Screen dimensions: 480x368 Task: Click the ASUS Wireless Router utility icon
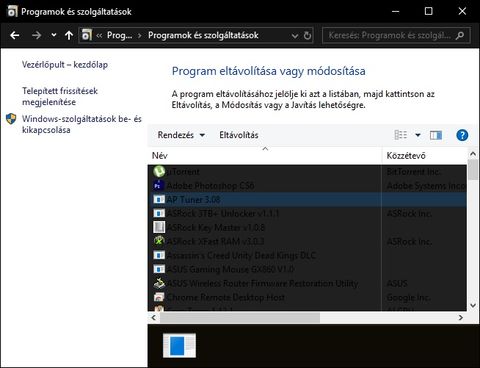point(159,283)
